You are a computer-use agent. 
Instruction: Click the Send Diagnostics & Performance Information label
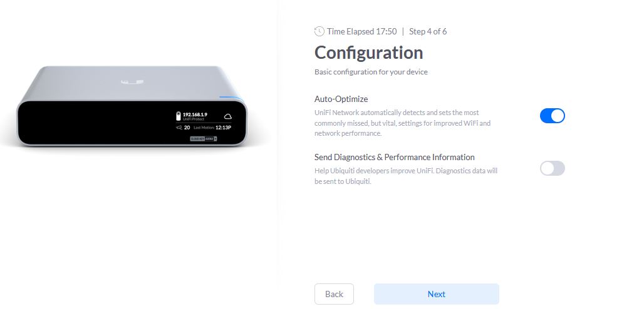394,157
